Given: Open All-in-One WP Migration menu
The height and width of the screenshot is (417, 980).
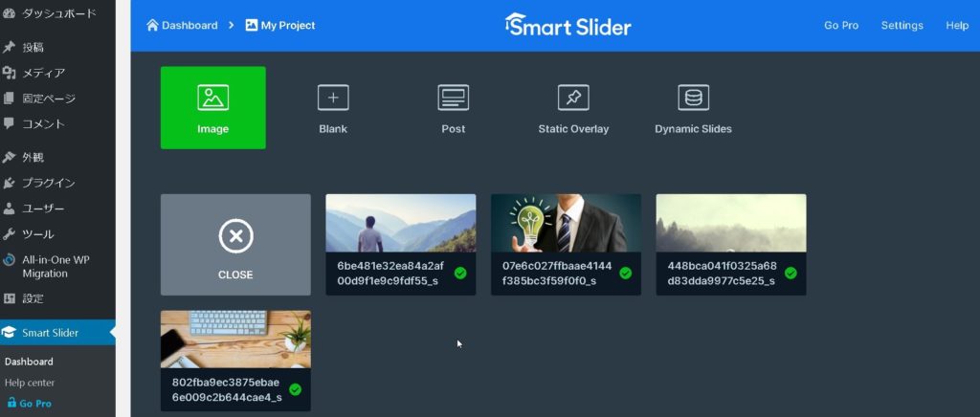Looking at the screenshot, I should (x=56, y=266).
